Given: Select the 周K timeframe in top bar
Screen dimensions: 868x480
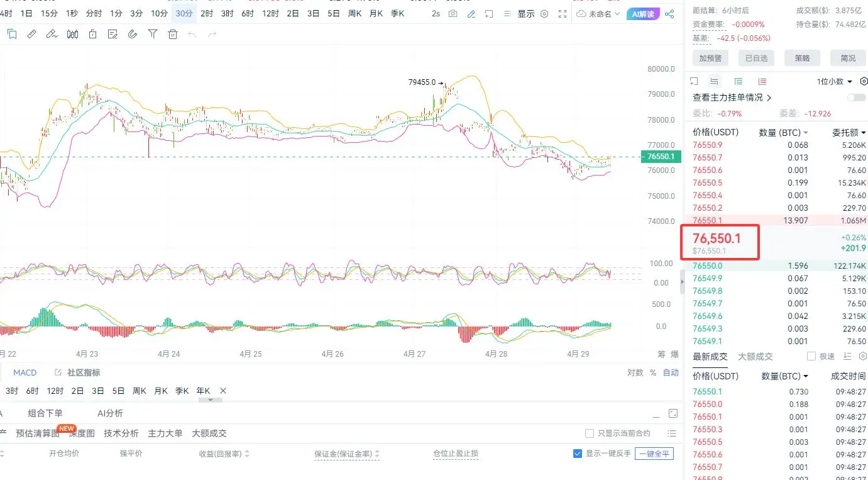Looking at the screenshot, I should click(354, 13).
